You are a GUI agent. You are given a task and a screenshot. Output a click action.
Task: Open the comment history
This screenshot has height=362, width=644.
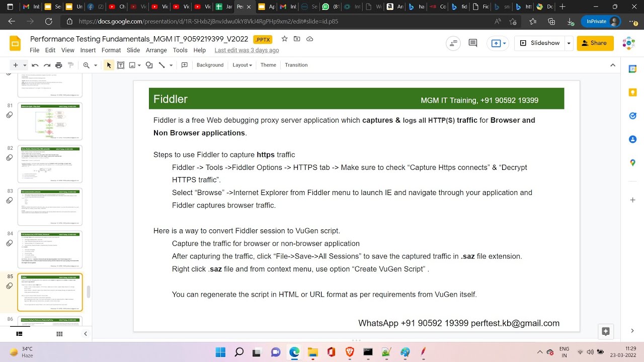pyautogui.click(x=473, y=43)
